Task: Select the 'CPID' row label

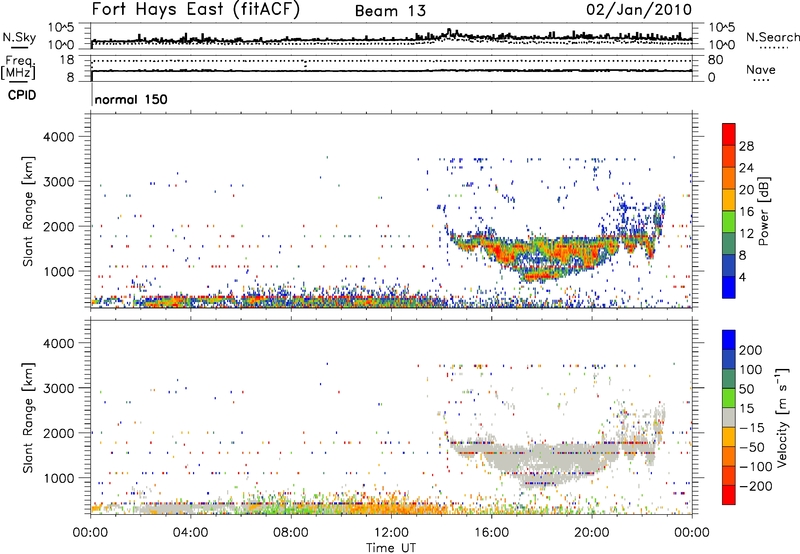Action: [x=22, y=95]
